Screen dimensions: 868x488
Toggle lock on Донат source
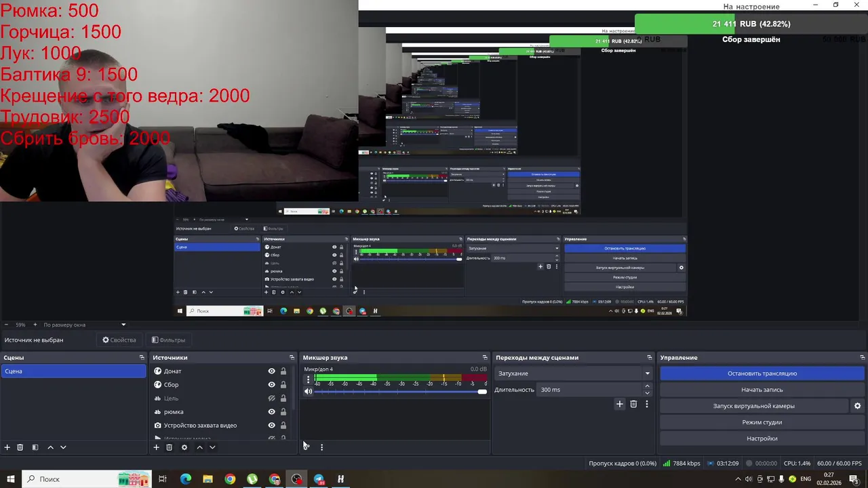tap(283, 371)
